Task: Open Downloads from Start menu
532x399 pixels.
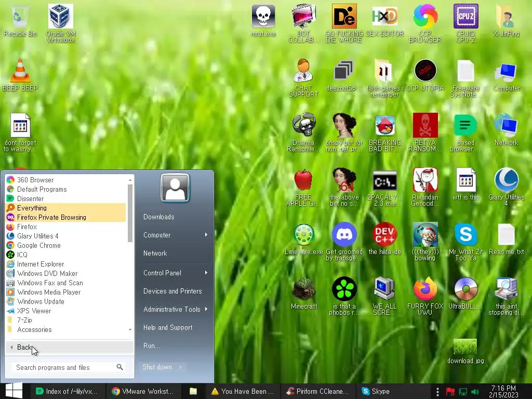Action: pyautogui.click(x=159, y=217)
